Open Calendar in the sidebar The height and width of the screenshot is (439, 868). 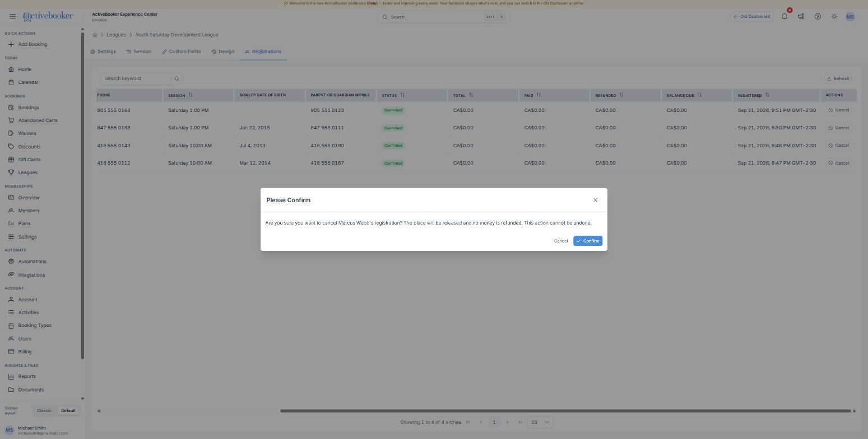(x=28, y=82)
